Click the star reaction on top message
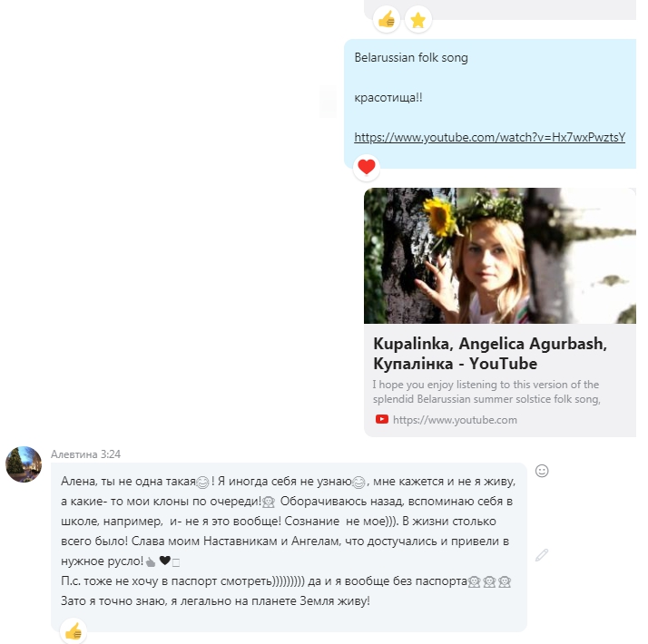Screen dimensions: 648x644 [418, 19]
